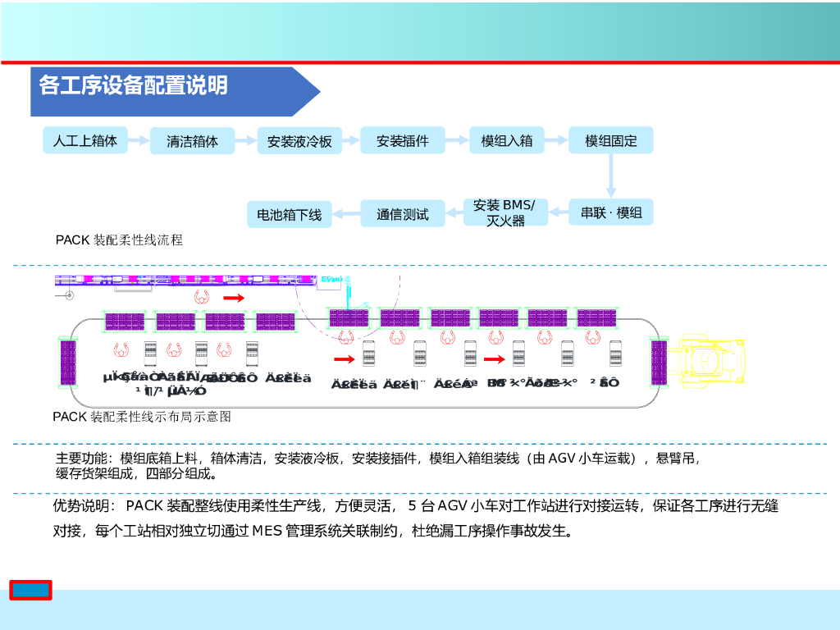This screenshot has height=630, width=840.
Task: Select the 串联·模组 flow box
Action: click(612, 212)
